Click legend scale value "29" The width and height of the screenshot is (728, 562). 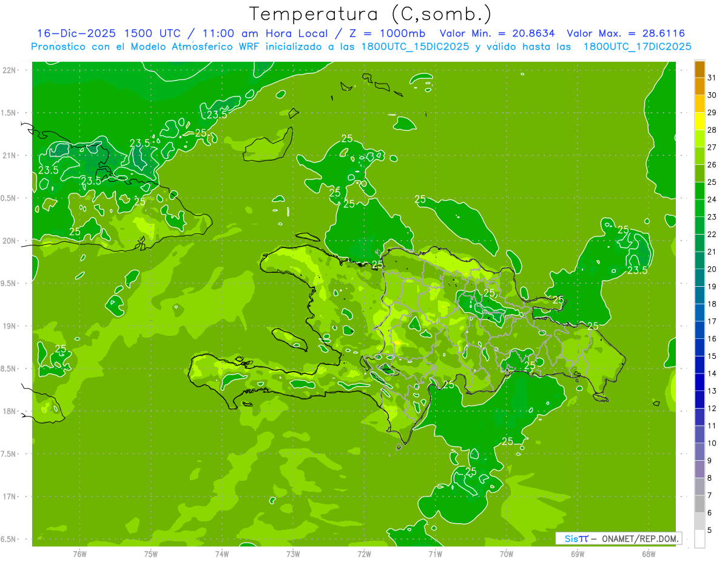[x=712, y=113]
